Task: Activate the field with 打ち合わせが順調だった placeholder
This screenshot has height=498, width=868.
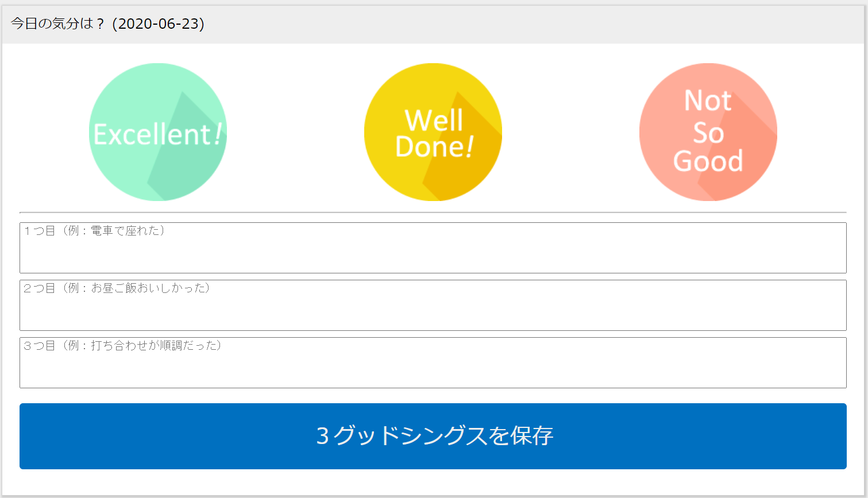Action: (x=433, y=362)
